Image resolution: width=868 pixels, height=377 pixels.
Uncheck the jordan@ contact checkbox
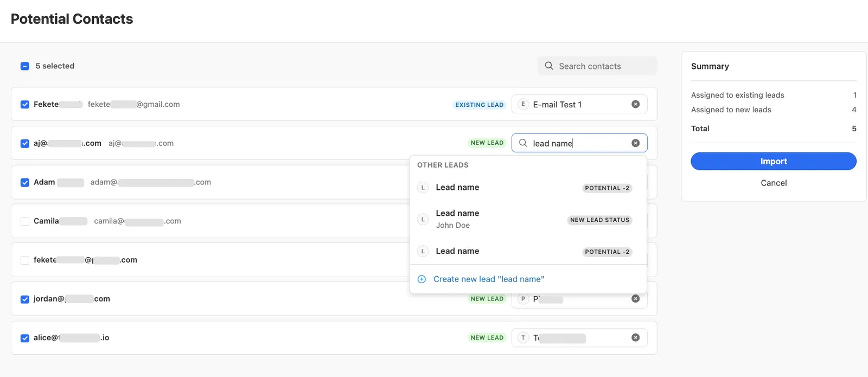[x=25, y=299]
